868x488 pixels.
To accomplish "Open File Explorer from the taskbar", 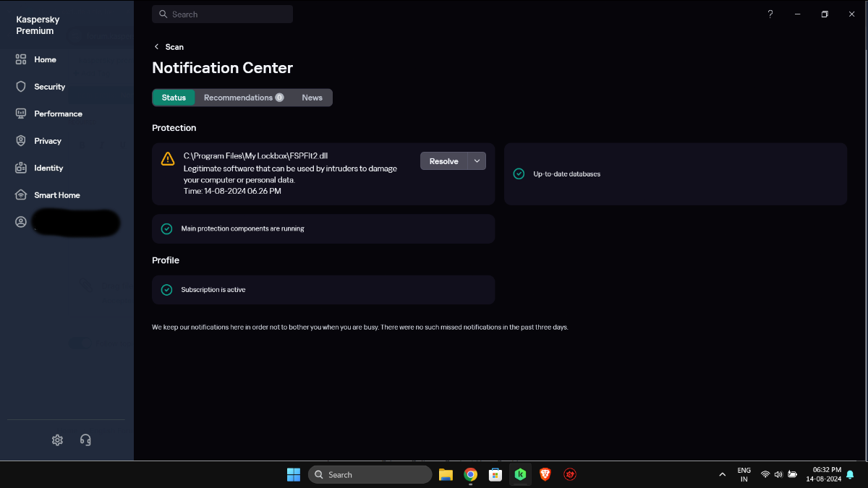I will tap(446, 475).
